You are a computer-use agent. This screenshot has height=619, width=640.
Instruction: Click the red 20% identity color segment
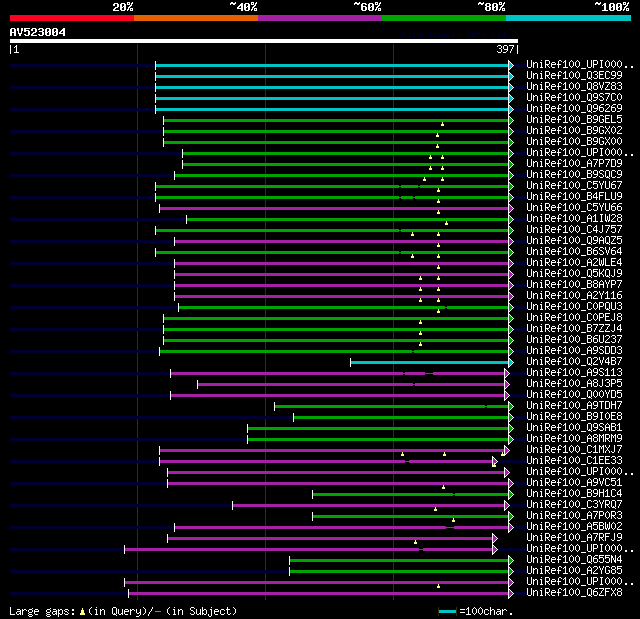pos(72,18)
